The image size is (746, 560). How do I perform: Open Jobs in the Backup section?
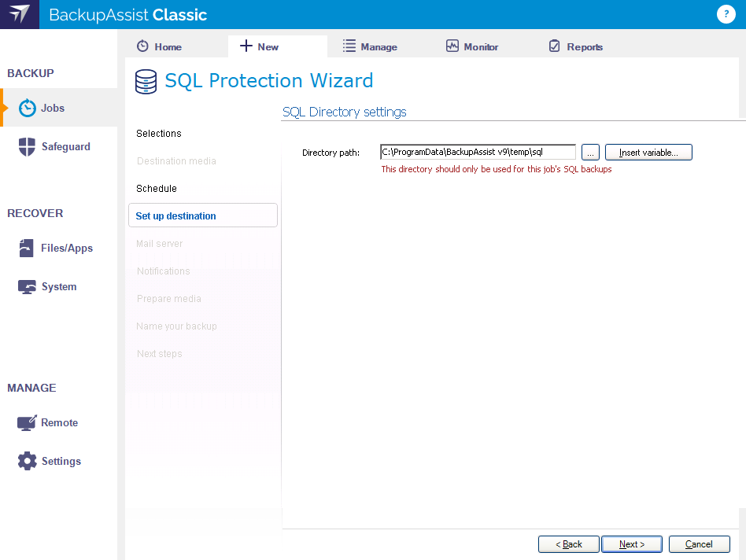pos(53,108)
